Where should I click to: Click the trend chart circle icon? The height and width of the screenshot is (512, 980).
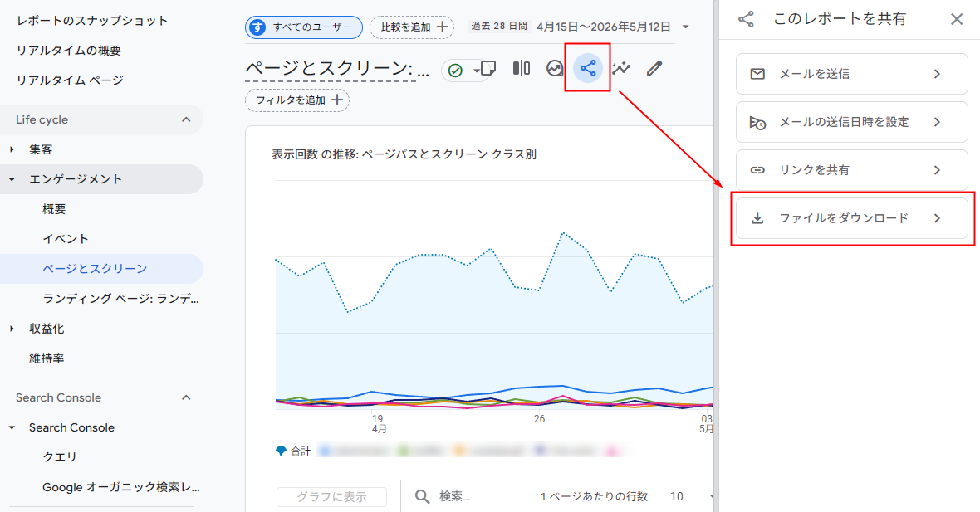555,68
